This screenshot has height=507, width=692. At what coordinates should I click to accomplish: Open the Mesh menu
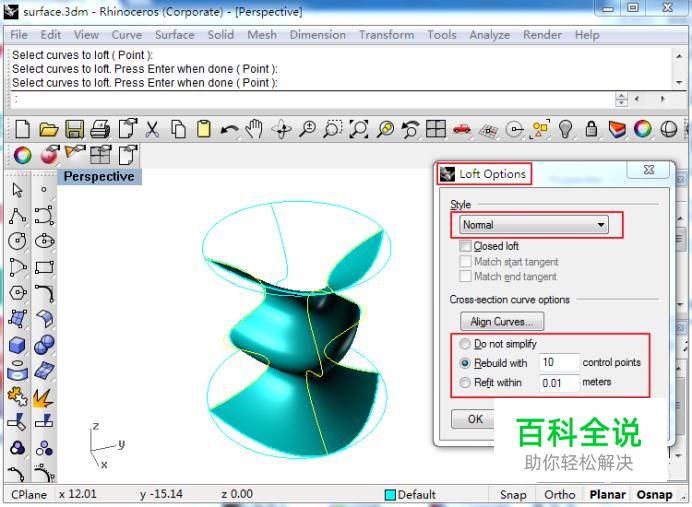tap(262, 35)
